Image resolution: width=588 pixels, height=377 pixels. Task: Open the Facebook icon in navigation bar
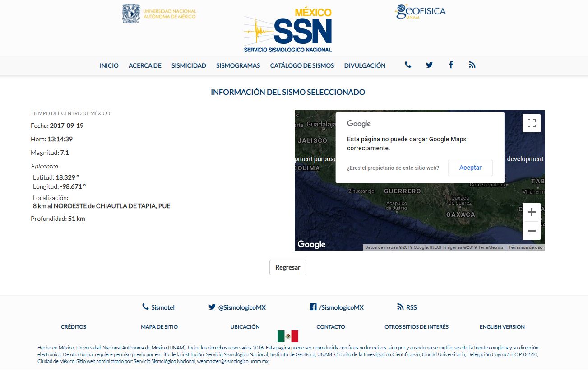(450, 65)
